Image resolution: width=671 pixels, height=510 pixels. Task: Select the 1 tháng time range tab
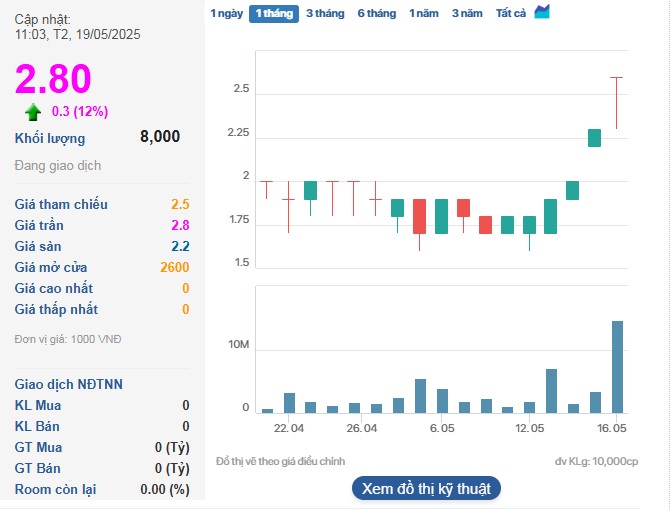pyautogui.click(x=273, y=13)
